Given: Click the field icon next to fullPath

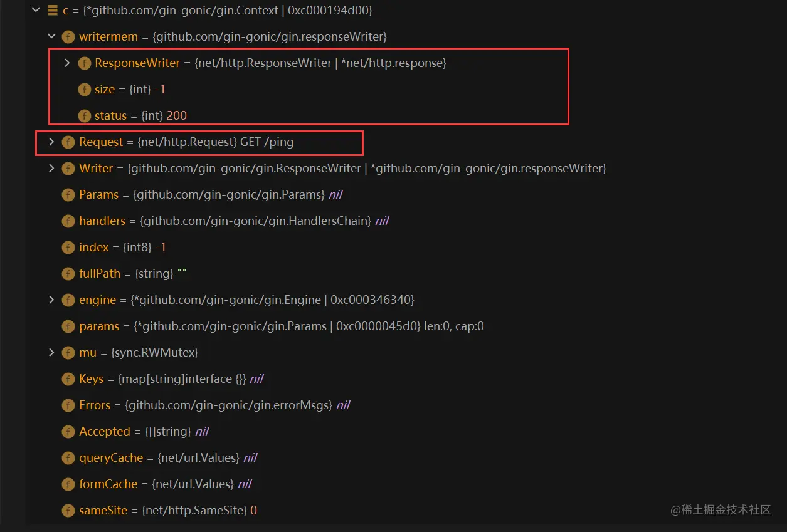Looking at the screenshot, I should pyautogui.click(x=68, y=274).
